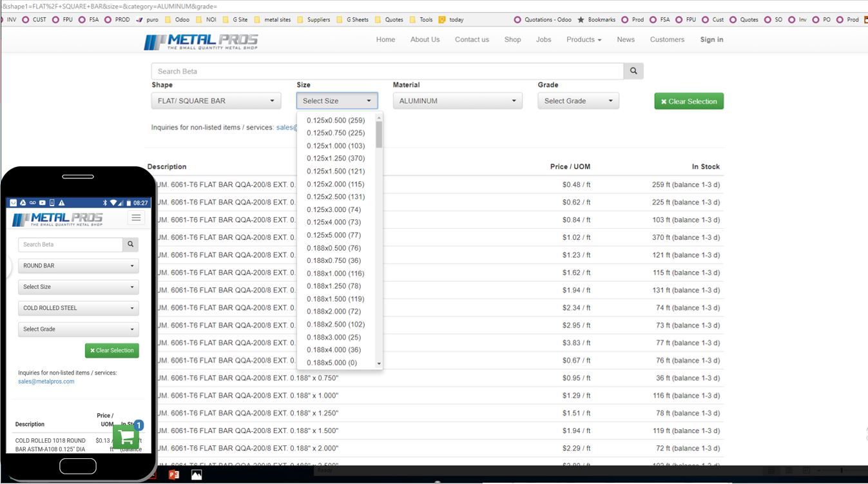Screen dimensions: 868x484
Task: Tap the phone mockup search magnifier icon
Action: 130,244
